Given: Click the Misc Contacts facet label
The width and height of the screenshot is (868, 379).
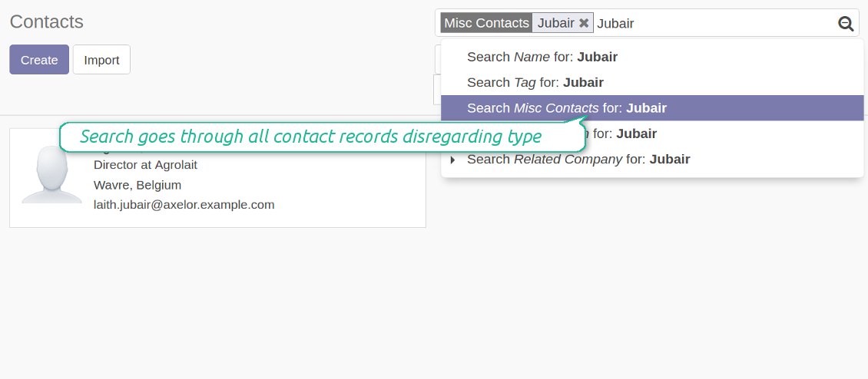Looking at the screenshot, I should click(x=486, y=23).
